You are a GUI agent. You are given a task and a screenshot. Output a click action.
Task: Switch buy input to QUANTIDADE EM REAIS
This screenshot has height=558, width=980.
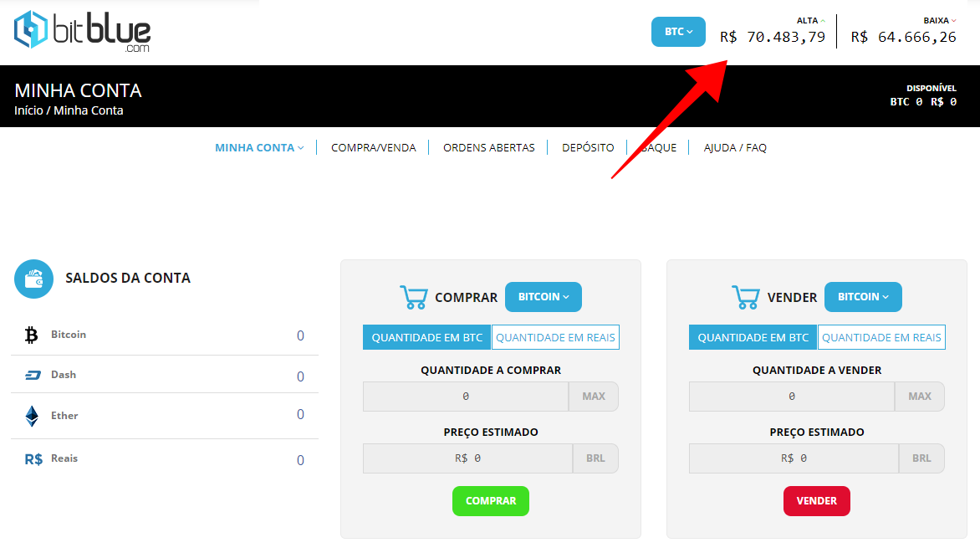554,336
